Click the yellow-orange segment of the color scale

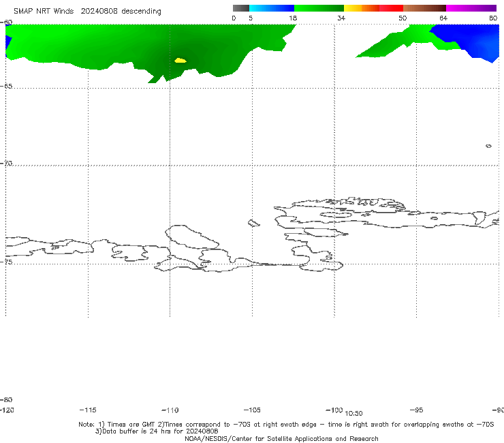click(x=361, y=8)
